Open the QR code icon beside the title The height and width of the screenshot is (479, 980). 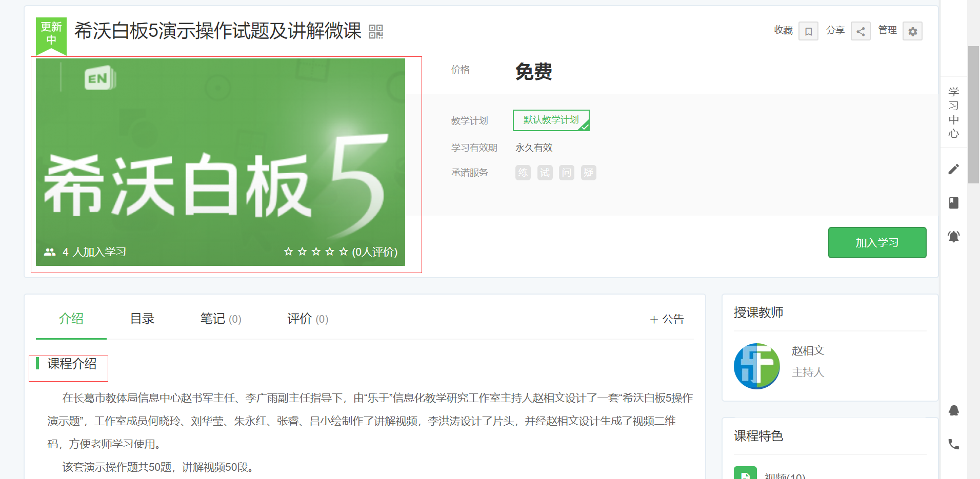point(376,32)
